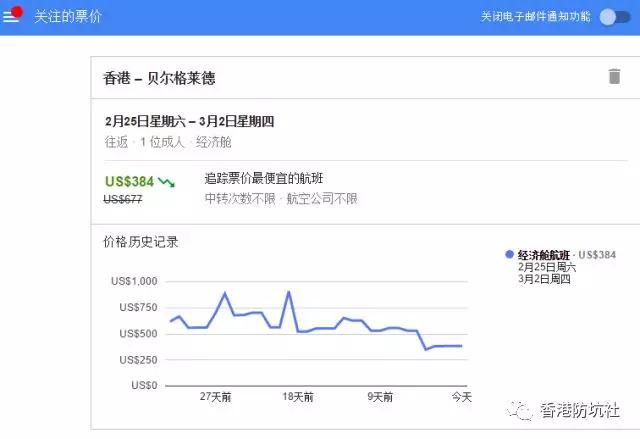Click the 18天前 marker on the chart axis
Screen dimensions: 640x439
298,397
